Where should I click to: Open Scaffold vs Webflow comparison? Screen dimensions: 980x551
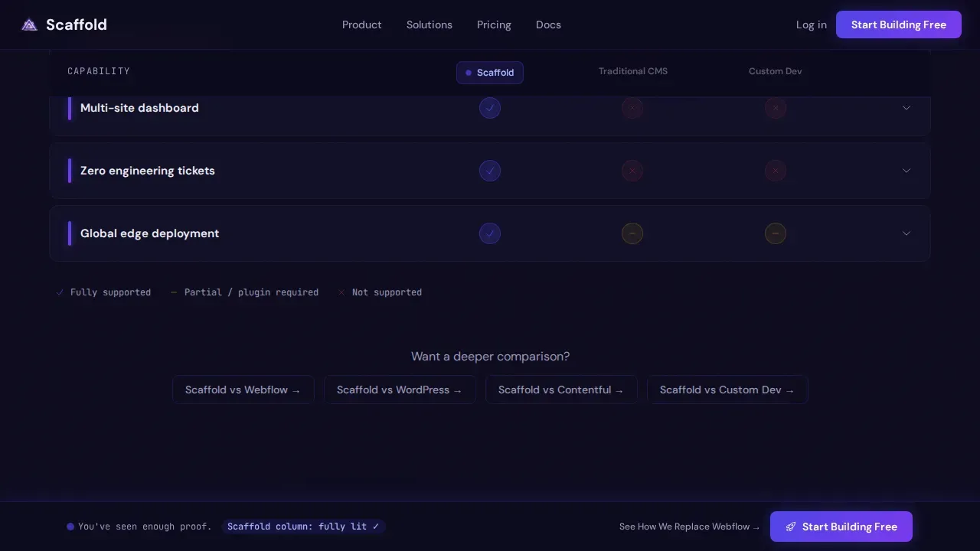(243, 390)
